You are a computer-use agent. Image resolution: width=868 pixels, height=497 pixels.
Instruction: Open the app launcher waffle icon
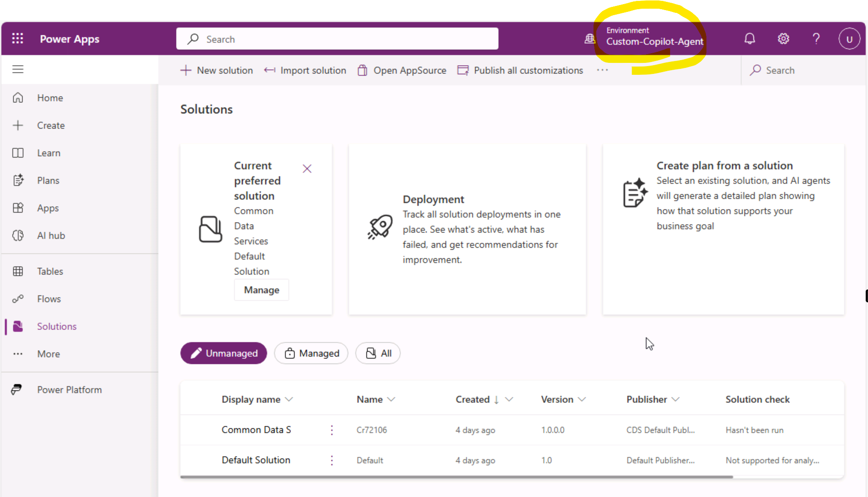click(17, 39)
